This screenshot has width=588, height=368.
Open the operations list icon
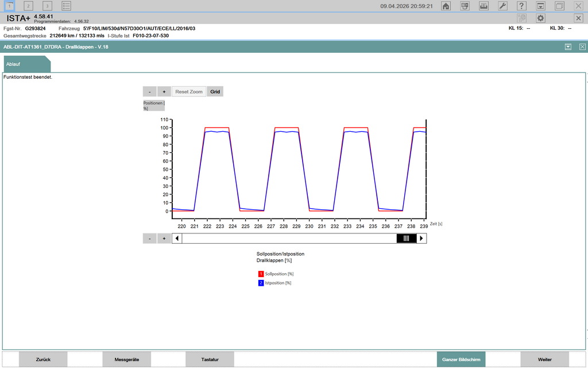coord(67,6)
